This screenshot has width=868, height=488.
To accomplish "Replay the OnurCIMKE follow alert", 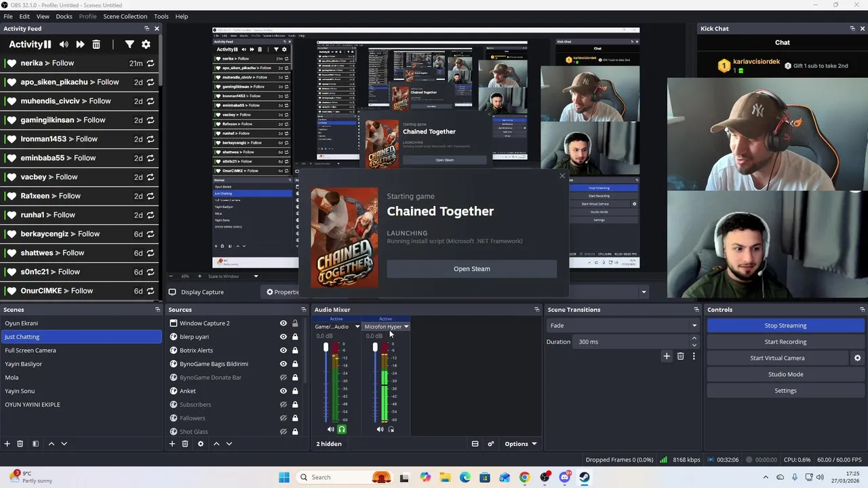I will pos(151,291).
